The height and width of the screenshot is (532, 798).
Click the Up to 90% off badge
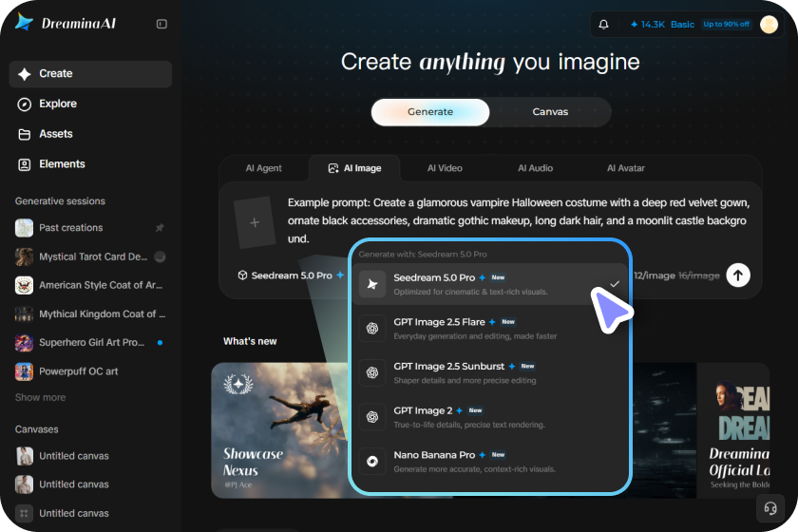[726, 24]
